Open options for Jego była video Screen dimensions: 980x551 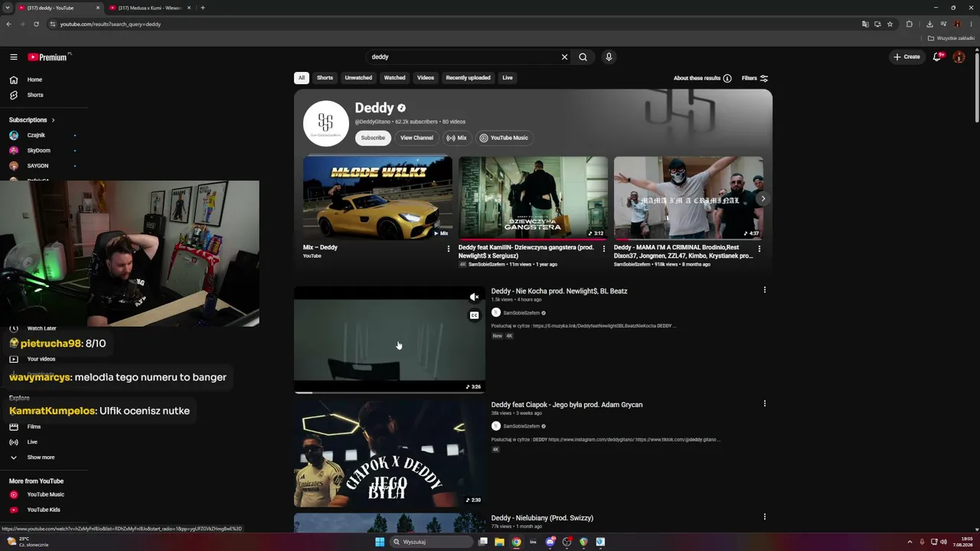click(764, 403)
